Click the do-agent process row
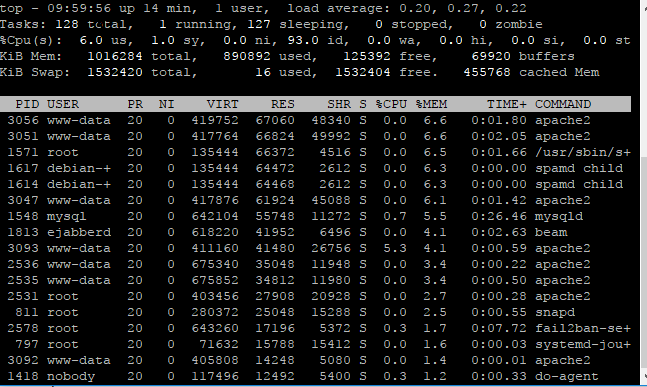 [x=315, y=376]
